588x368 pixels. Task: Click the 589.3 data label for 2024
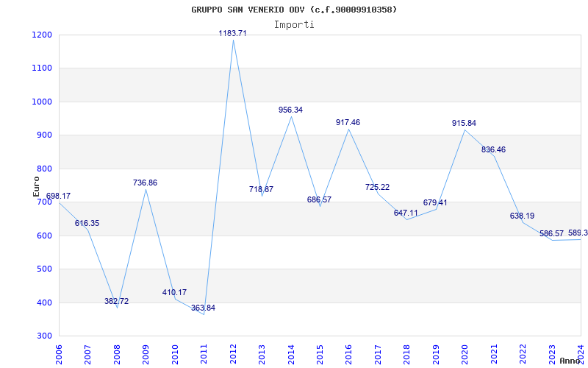(x=578, y=233)
